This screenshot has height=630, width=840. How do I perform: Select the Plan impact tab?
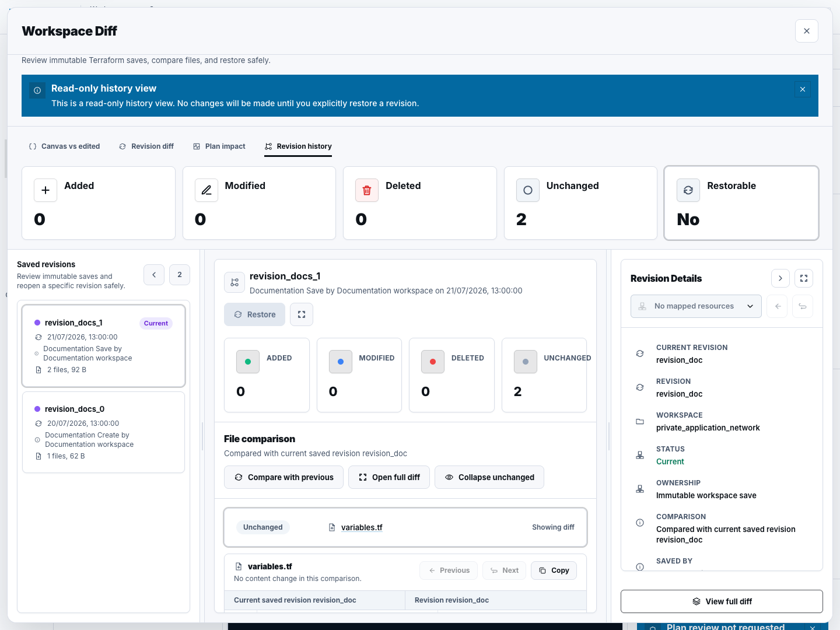219,146
